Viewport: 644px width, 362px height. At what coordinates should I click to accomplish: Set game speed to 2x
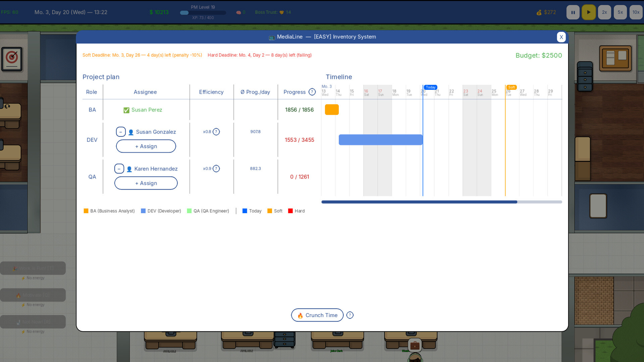(604, 12)
